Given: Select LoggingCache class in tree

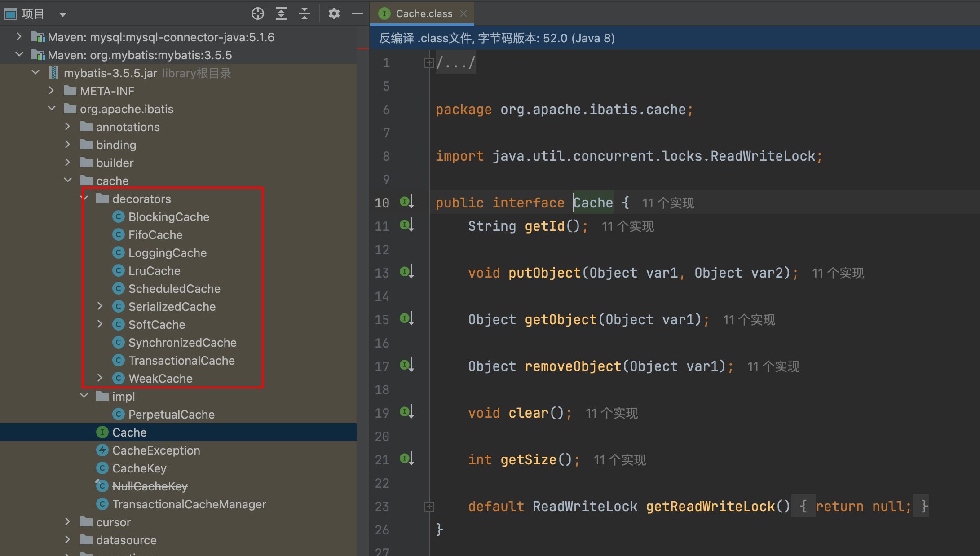Looking at the screenshot, I should tap(168, 253).
